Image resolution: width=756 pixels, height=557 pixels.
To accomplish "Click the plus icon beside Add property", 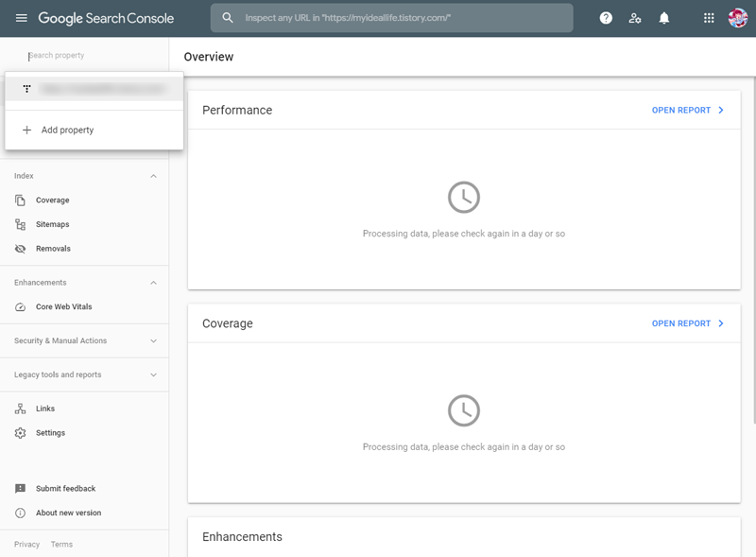I will (x=27, y=130).
